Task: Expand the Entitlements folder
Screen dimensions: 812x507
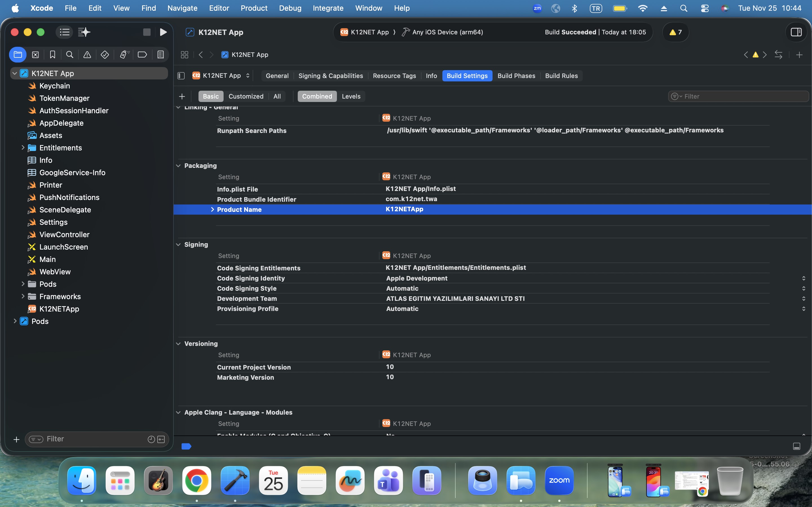Action: point(23,148)
